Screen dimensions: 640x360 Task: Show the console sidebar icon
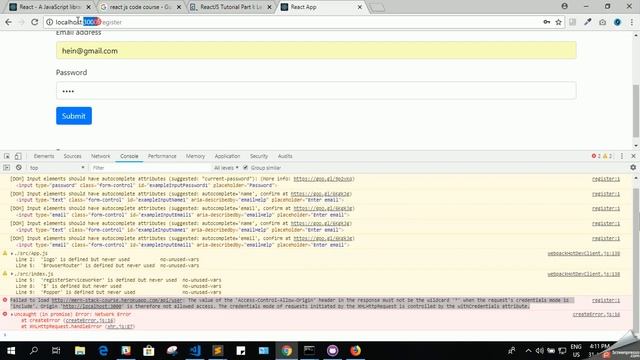pos(7,167)
